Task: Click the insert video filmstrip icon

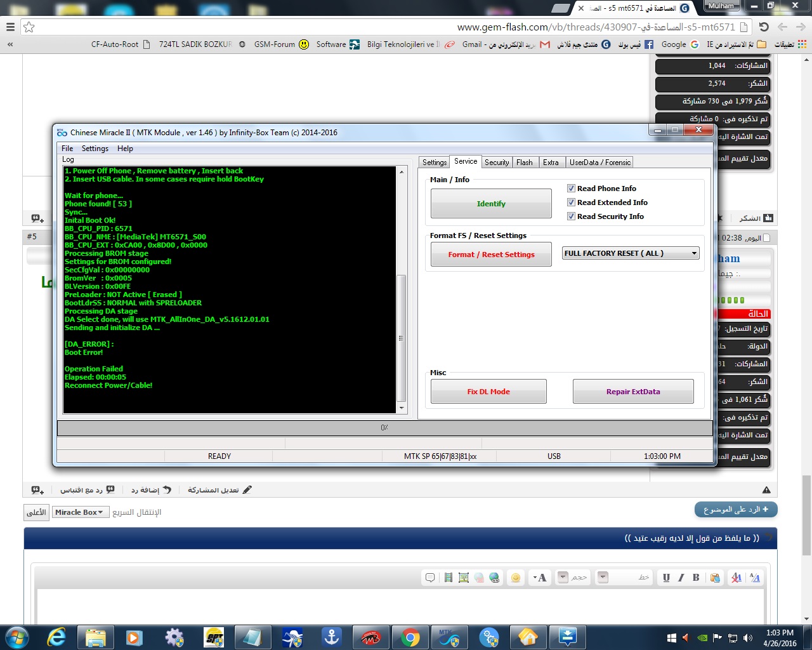Action: pyautogui.click(x=449, y=578)
